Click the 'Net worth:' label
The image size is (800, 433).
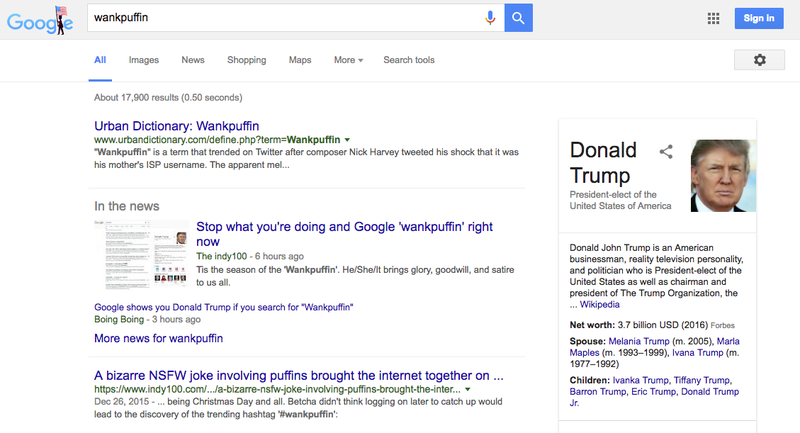[x=592, y=325]
